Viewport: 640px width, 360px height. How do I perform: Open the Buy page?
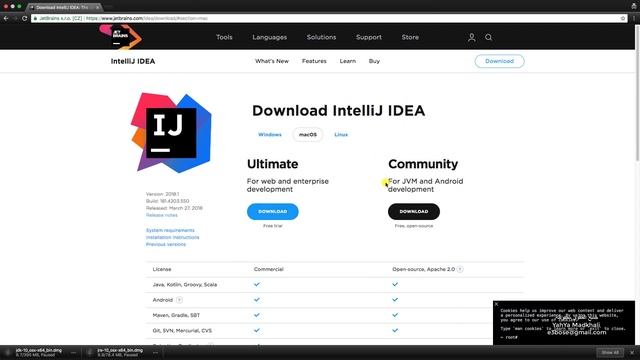coord(374,61)
